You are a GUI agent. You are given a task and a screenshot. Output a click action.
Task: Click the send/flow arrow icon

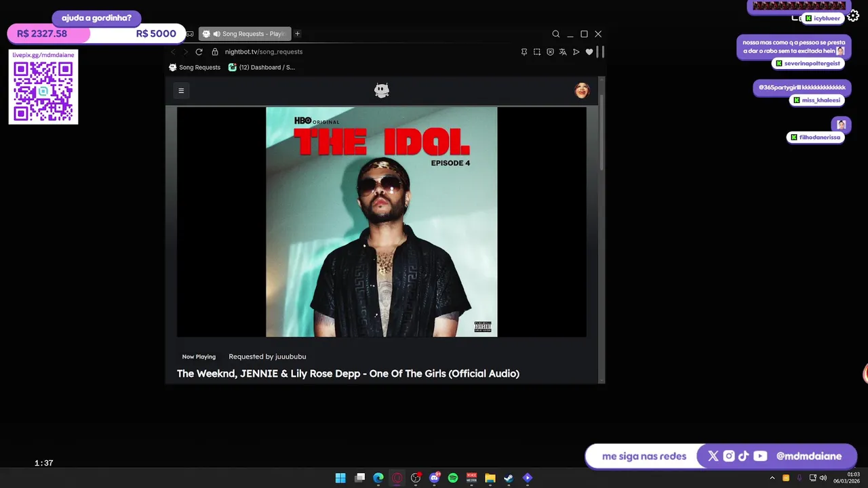click(576, 52)
